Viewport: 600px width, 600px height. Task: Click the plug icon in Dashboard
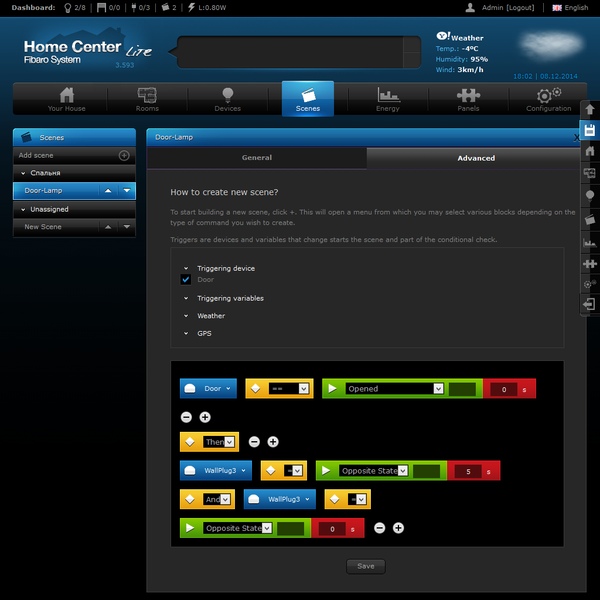(134, 8)
